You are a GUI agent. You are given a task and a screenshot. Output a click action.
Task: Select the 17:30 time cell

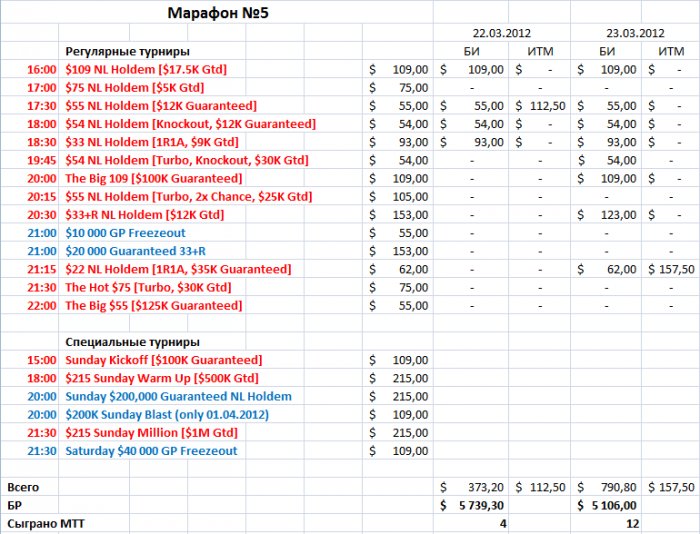[x=42, y=106]
